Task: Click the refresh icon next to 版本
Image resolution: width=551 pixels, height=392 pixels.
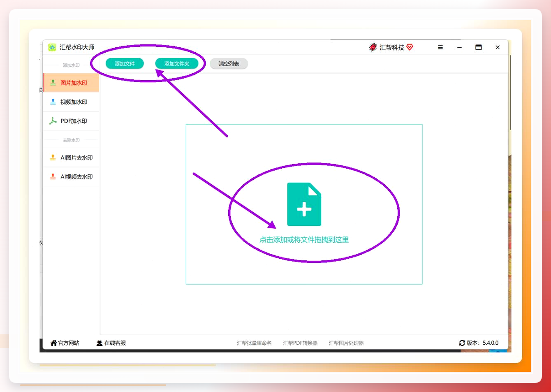Action: coord(462,343)
